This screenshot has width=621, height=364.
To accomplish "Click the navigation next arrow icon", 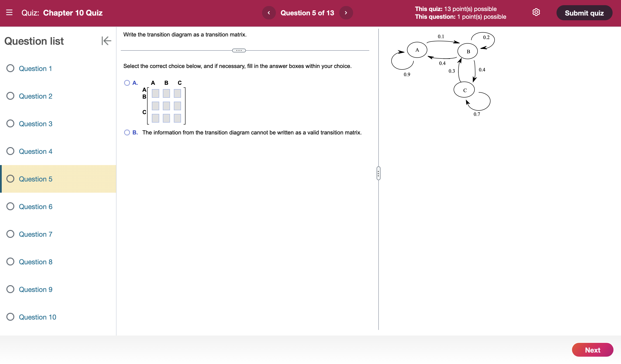I will [x=346, y=13].
